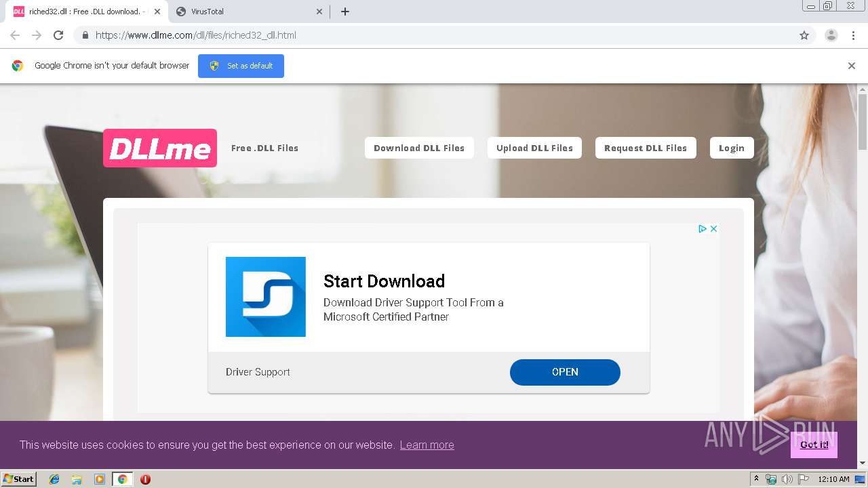
Task: Click the Set as default button
Action: coord(241,66)
